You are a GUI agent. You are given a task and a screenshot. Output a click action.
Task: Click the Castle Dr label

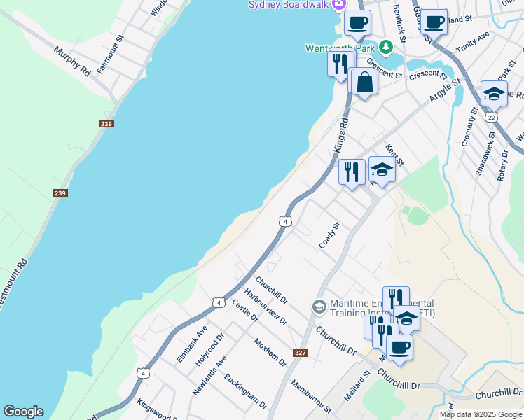coord(245,311)
